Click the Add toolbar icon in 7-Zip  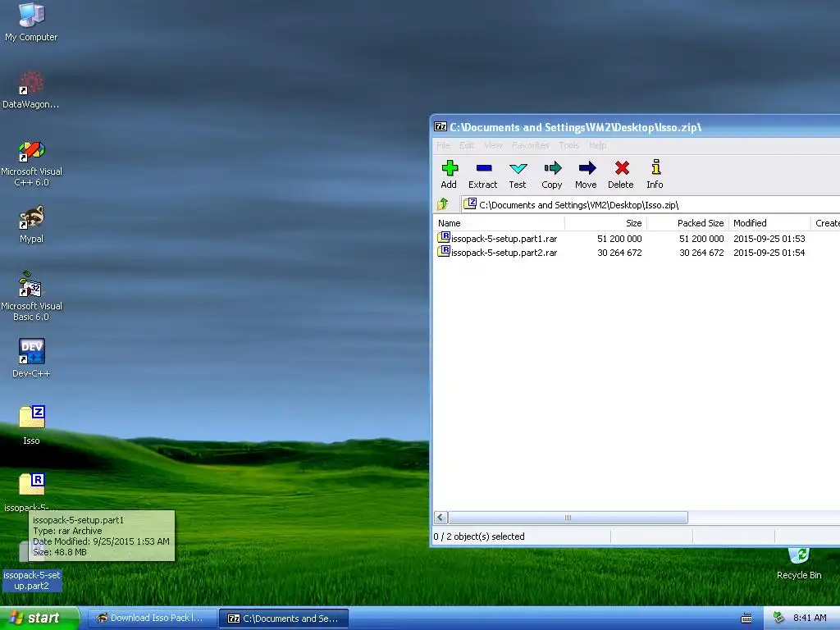(x=449, y=175)
